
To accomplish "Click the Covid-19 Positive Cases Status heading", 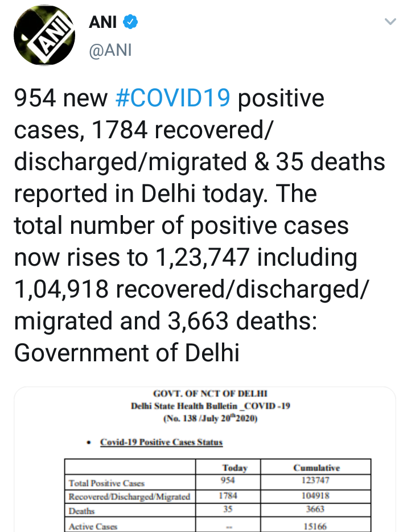I will [161, 442].
